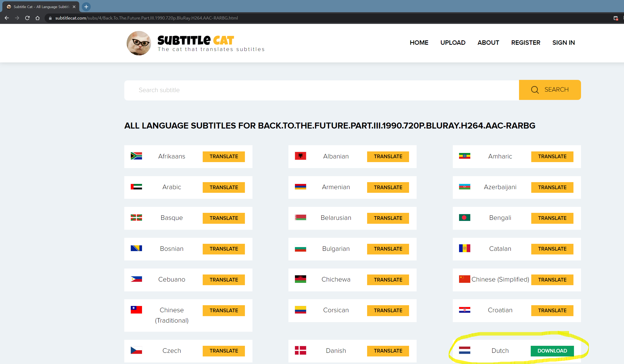Click the browser back arrow
The width and height of the screenshot is (624, 364).
pos(7,18)
